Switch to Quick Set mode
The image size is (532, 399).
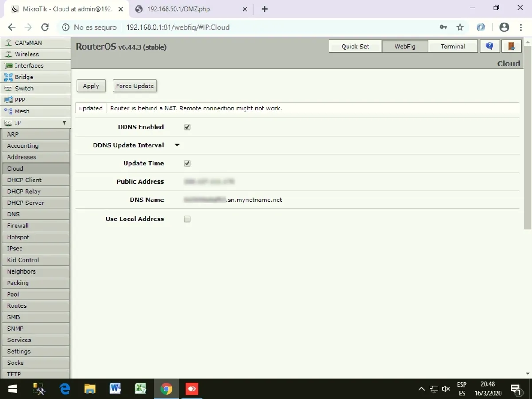pos(355,46)
